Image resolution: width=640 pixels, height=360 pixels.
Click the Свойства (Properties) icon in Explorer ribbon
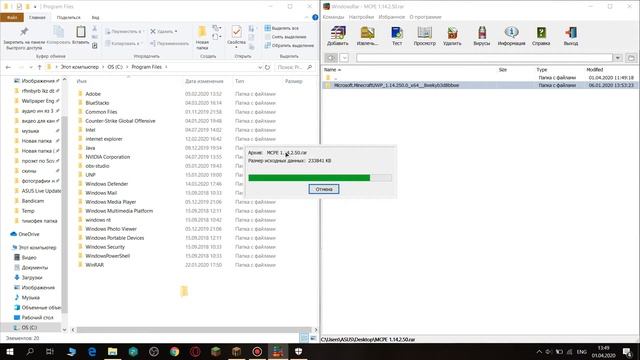(x=236, y=32)
